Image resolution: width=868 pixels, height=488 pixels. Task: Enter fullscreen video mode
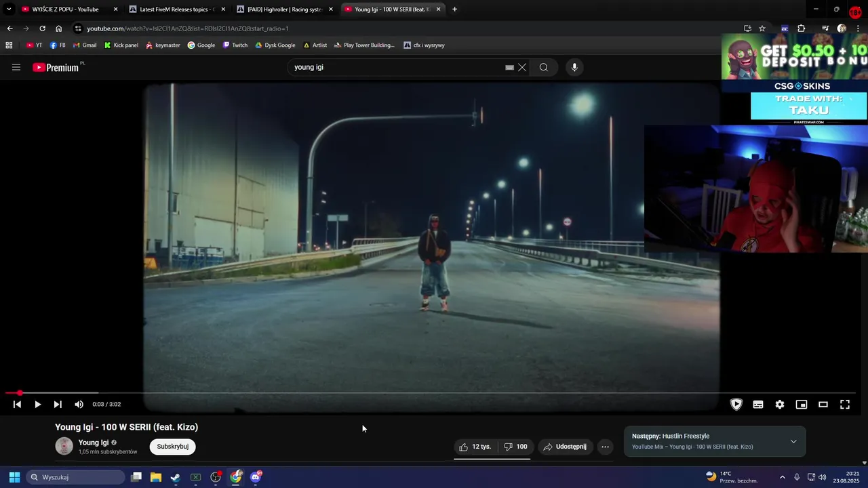[845, 405]
